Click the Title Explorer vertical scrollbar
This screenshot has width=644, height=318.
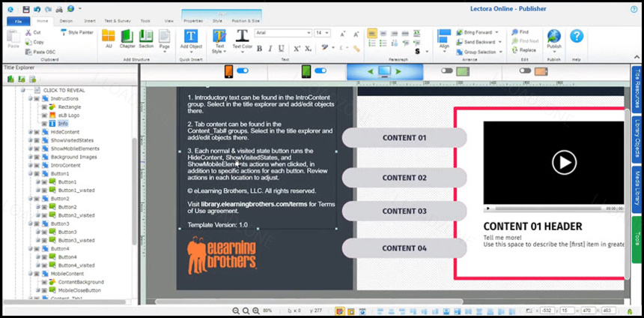(134, 192)
